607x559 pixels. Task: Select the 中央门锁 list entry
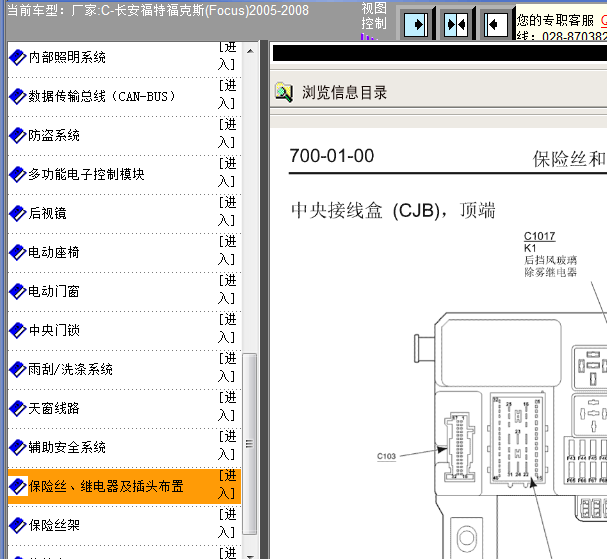tap(54, 330)
